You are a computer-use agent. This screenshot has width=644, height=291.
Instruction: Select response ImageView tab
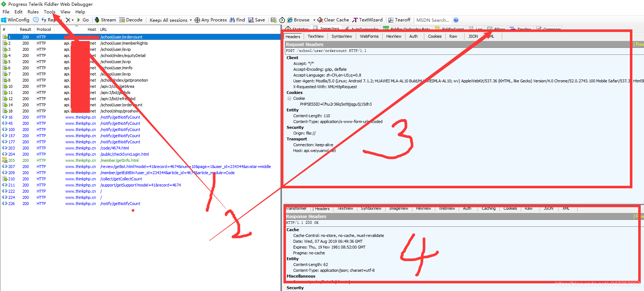pyautogui.click(x=399, y=208)
